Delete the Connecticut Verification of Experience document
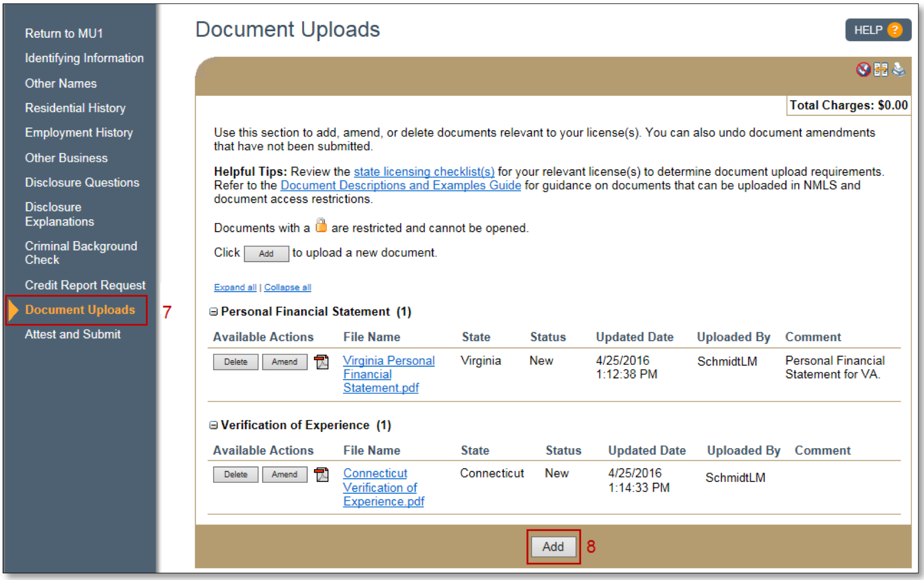The image size is (924, 580). (235, 474)
